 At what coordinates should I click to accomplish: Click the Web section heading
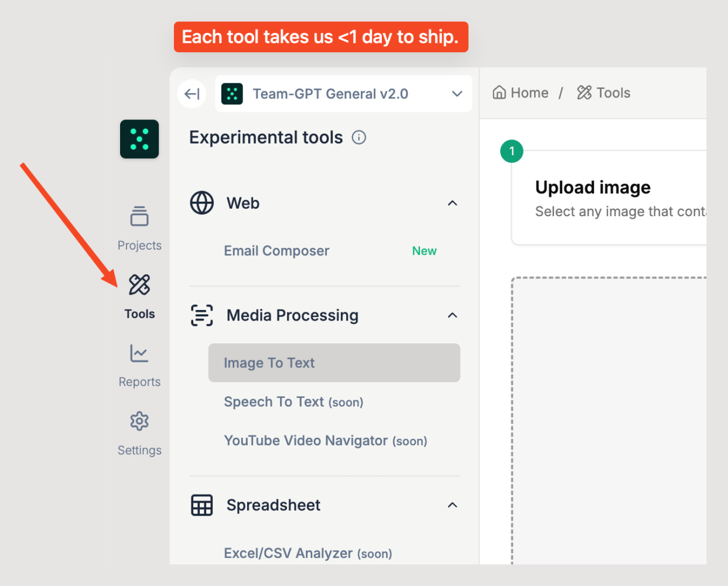coord(243,203)
